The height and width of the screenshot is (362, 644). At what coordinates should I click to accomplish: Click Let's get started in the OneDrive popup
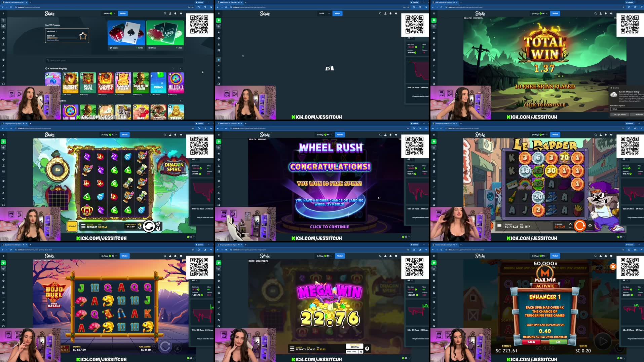tap(620, 114)
